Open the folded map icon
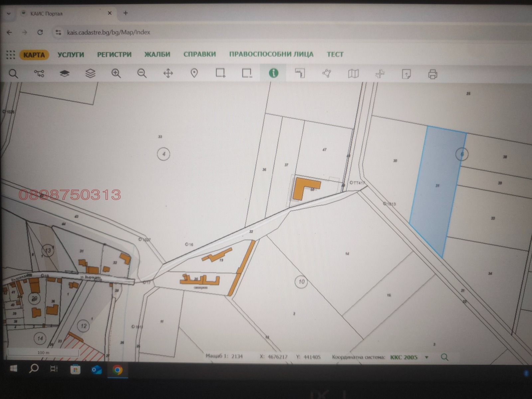The height and width of the screenshot is (399, 532). 353,73
